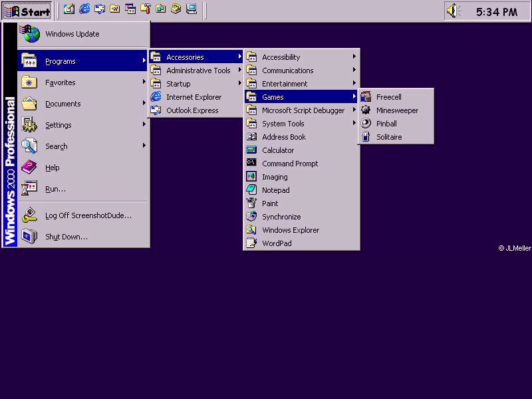Click the 5:34 PM clock
This screenshot has height=399, width=532.
[497, 12]
